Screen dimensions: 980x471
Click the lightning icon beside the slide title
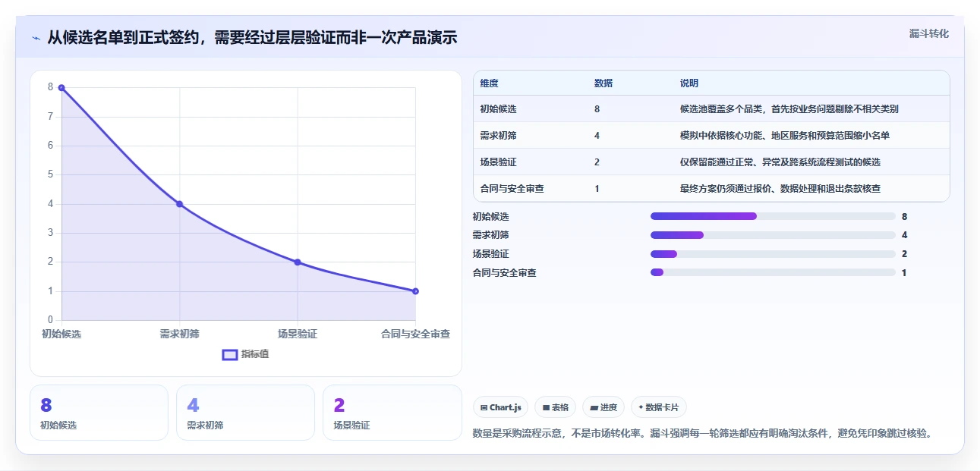click(x=36, y=38)
